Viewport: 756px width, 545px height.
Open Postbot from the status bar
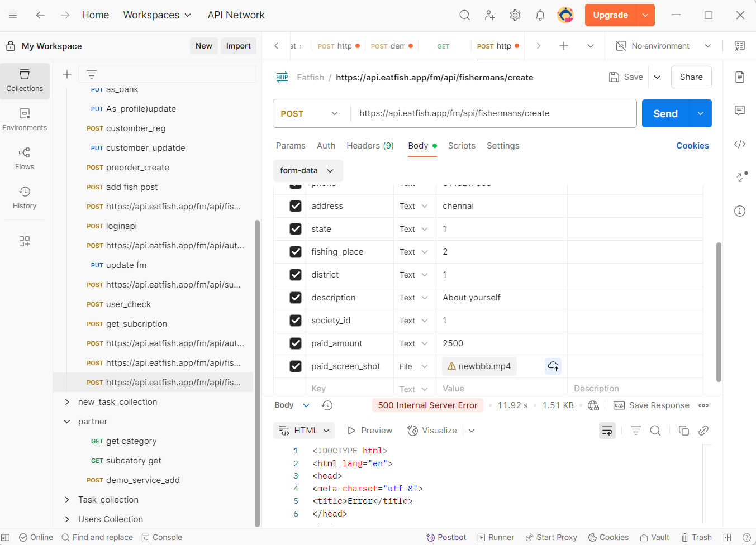tap(446, 537)
